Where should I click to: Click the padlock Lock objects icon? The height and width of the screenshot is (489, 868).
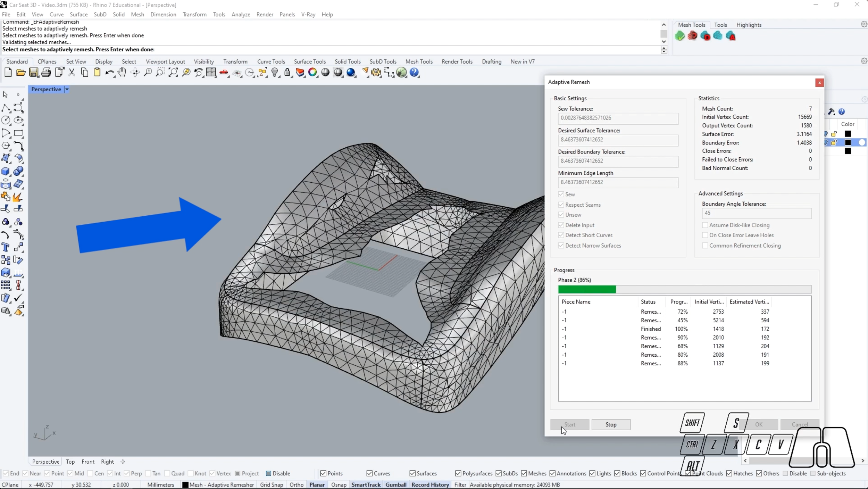287,73
